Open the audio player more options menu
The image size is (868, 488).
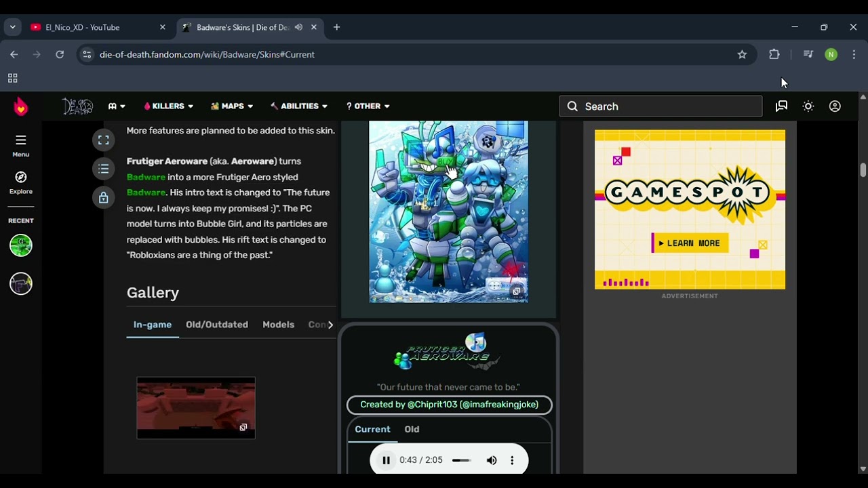(512, 460)
